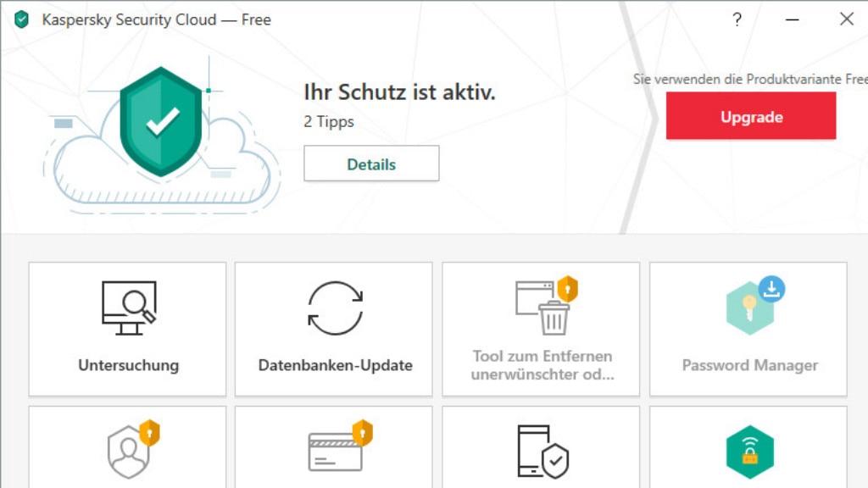Click the Details button

point(370,163)
